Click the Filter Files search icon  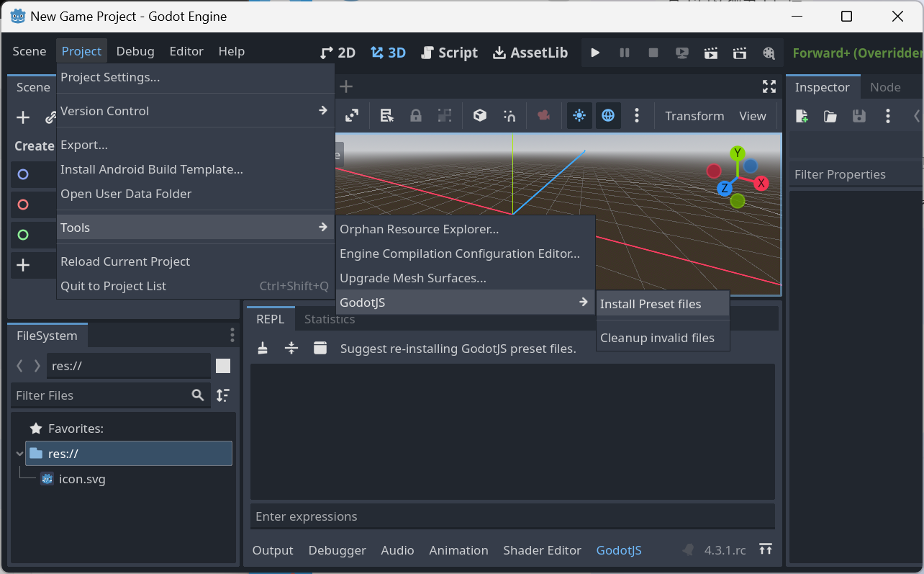[x=198, y=395]
